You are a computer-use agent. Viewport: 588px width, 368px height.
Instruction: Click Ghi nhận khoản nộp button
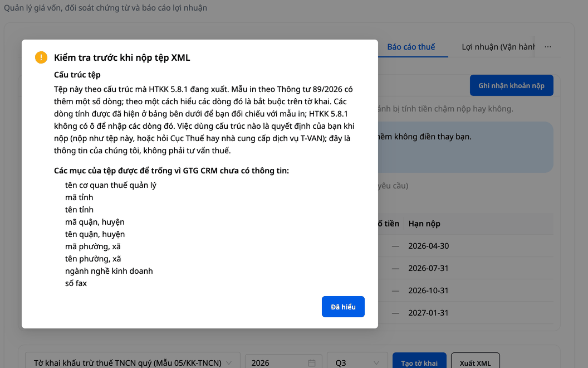(511, 86)
